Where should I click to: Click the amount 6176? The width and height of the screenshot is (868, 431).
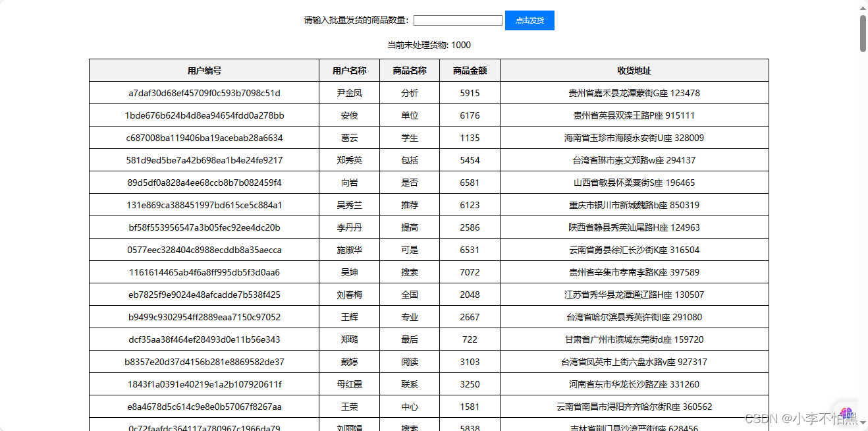pos(470,115)
